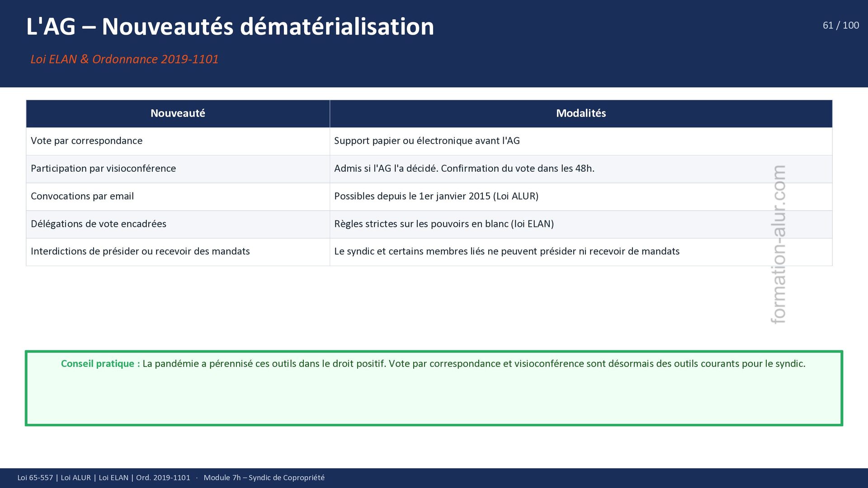Click the "Conseil pratique :" green label
The width and height of the screenshot is (868, 488).
point(100,364)
